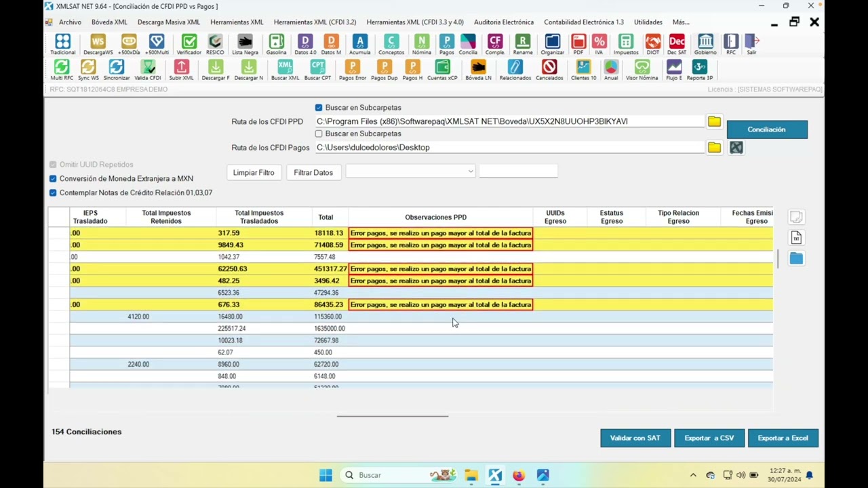Screen dimensions: 868x488
Task: Open the Gobierno tool
Action: [x=705, y=45]
